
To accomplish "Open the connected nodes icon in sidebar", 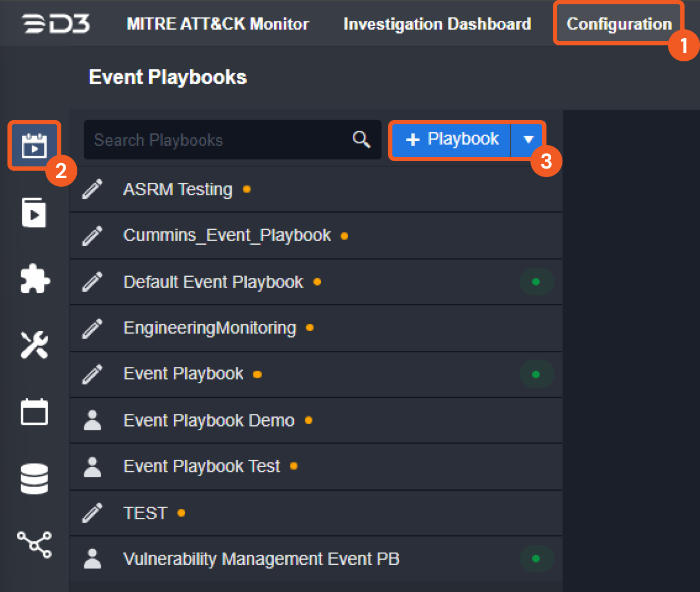I will click(x=34, y=545).
